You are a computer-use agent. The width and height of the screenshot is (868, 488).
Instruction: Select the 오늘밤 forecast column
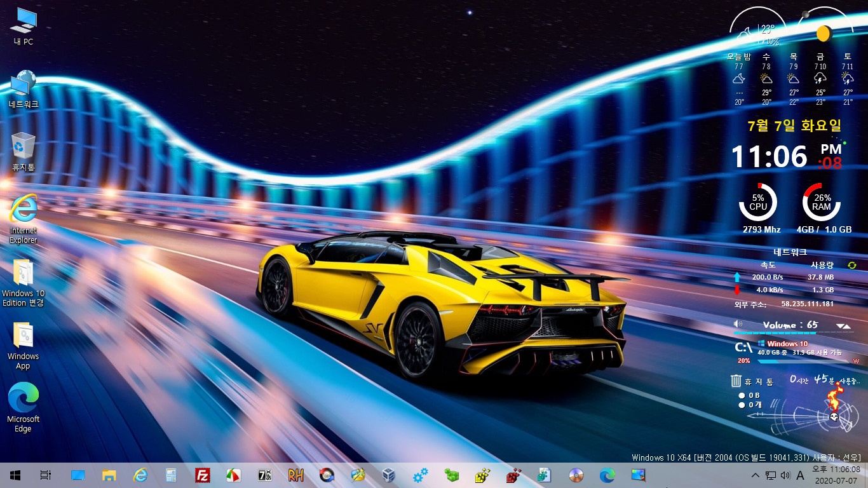[739, 79]
